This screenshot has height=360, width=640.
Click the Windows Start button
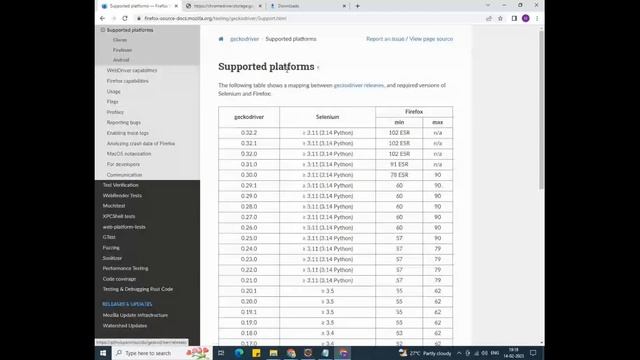coord(103,353)
